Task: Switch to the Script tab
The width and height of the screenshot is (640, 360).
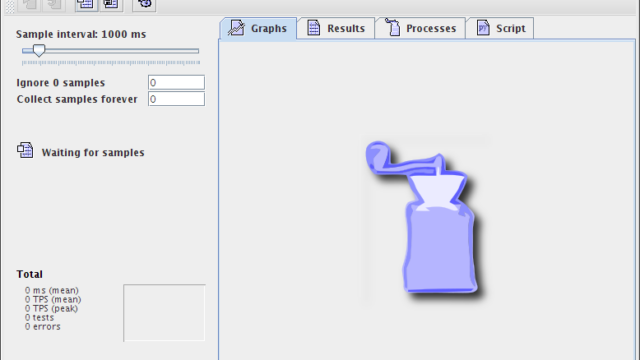Action: (x=500, y=29)
